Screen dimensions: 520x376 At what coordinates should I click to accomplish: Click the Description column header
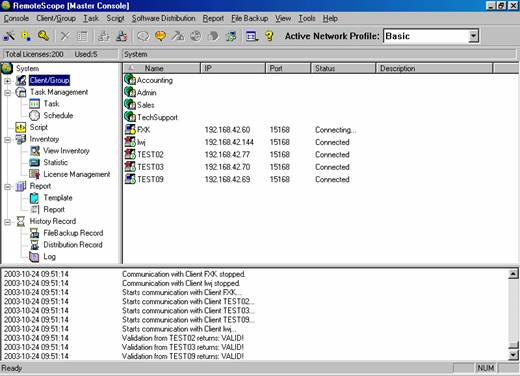[x=434, y=68]
